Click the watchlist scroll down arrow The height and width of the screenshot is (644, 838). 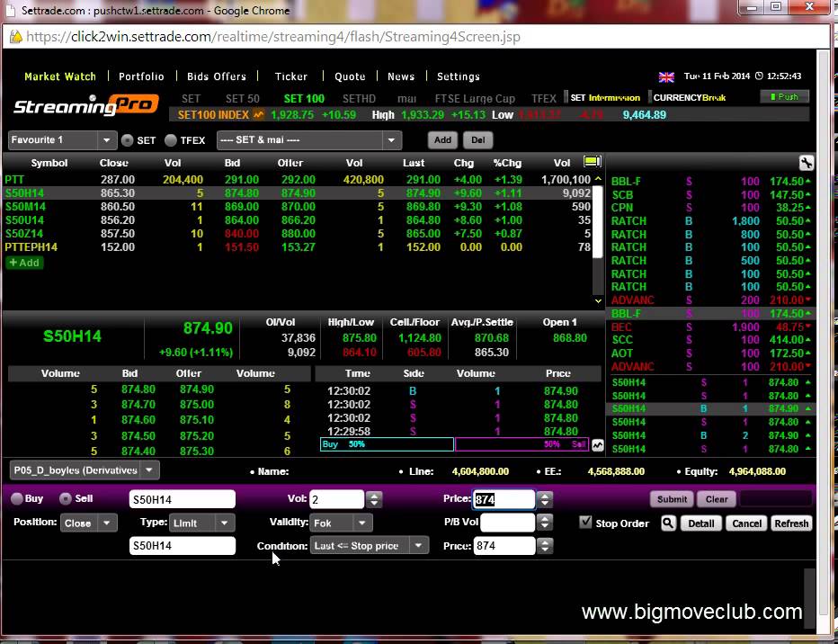(x=598, y=301)
